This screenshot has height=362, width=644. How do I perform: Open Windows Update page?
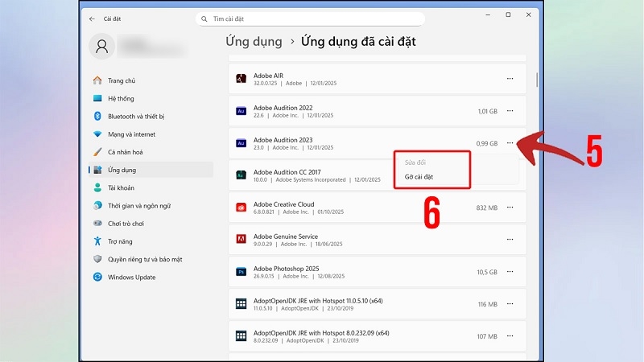(x=151, y=277)
